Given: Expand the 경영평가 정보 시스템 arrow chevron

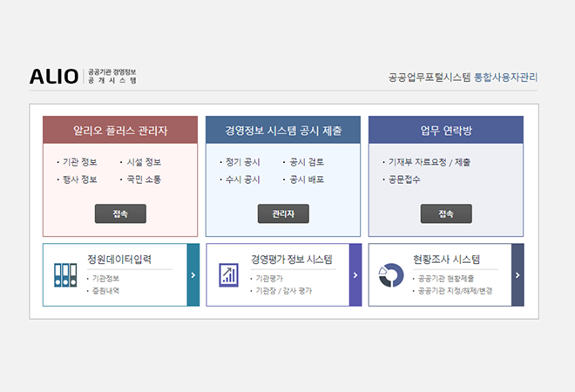Looking at the screenshot, I should [x=355, y=275].
